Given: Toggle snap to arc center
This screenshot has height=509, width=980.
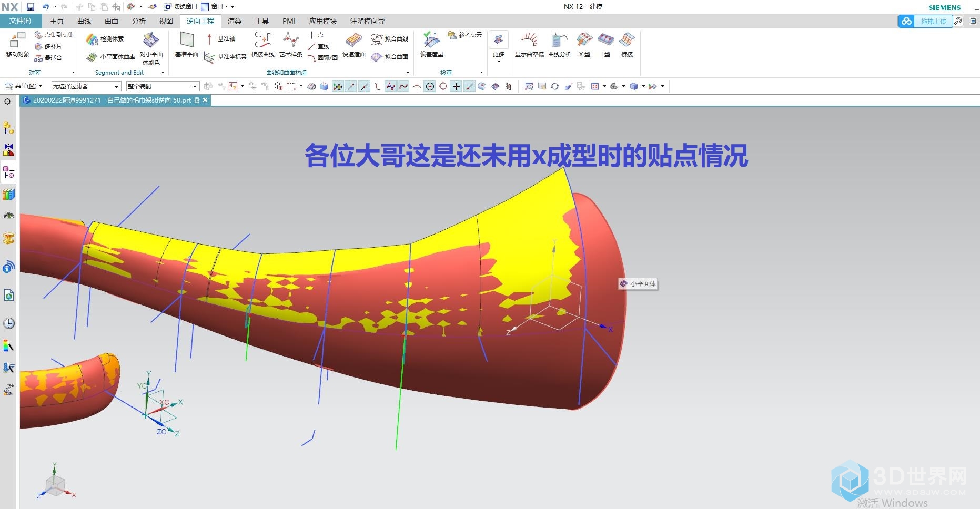Looking at the screenshot, I should point(430,86).
